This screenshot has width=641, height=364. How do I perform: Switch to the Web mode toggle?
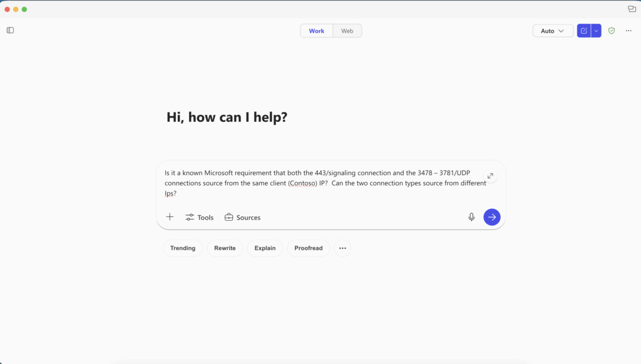tap(347, 31)
